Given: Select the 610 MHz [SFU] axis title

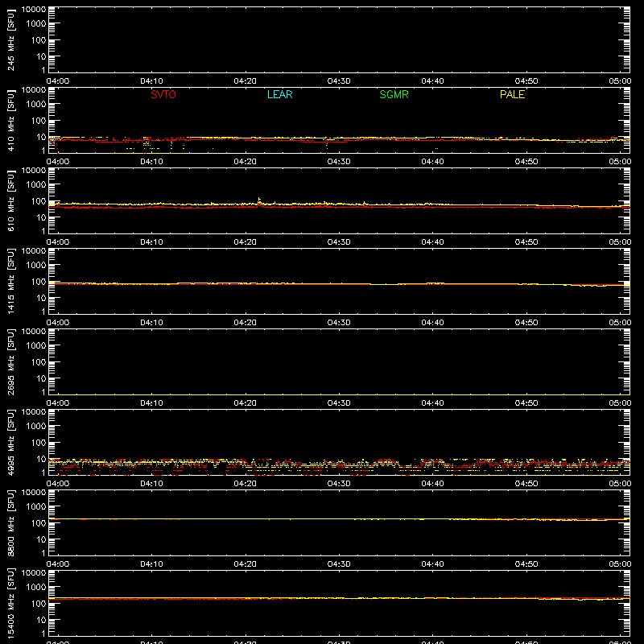Looking at the screenshot, I should pyautogui.click(x=10, y=200).
